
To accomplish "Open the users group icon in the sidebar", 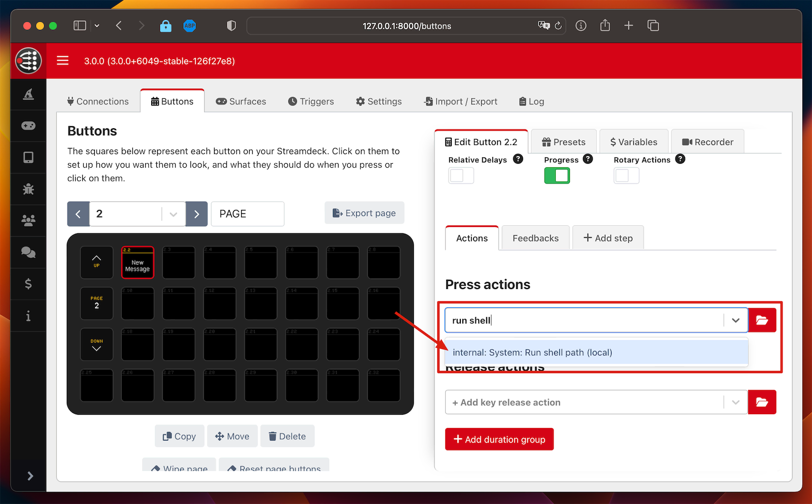I will (x=28, y=221).
